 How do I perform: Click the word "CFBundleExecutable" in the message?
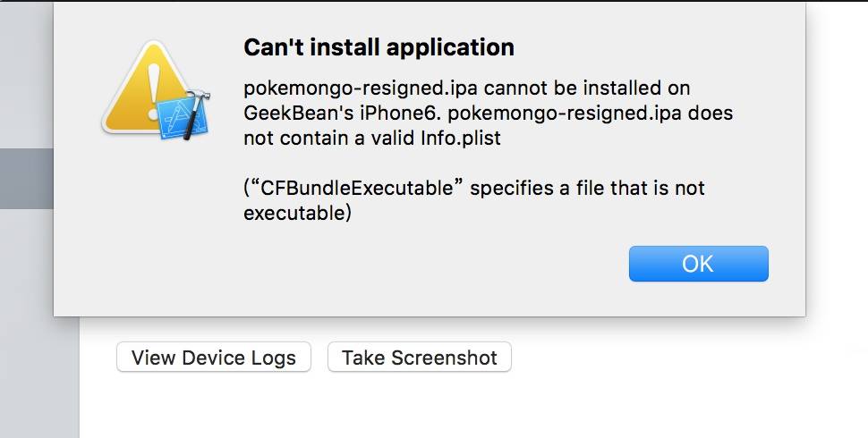click(x=359, y=189)
